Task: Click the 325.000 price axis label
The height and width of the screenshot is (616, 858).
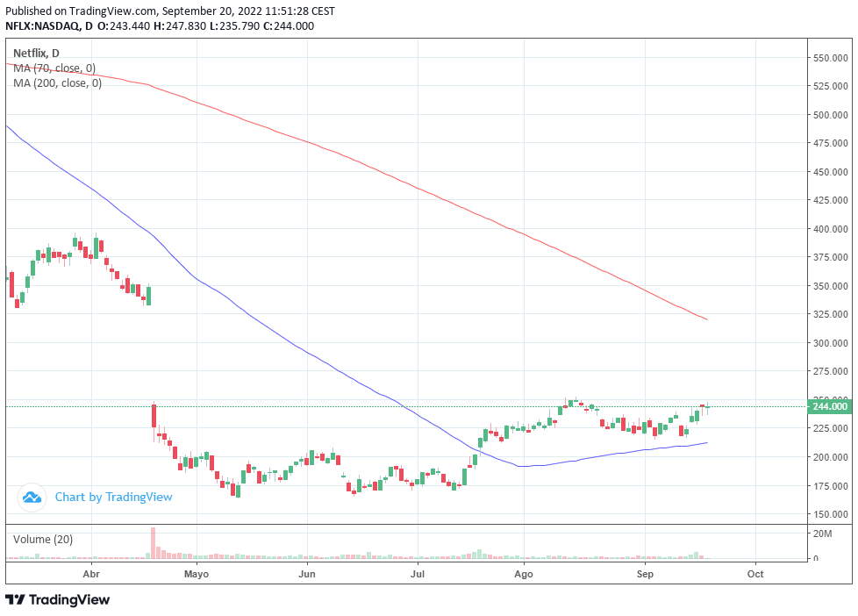Action: (x=830, y=314)
